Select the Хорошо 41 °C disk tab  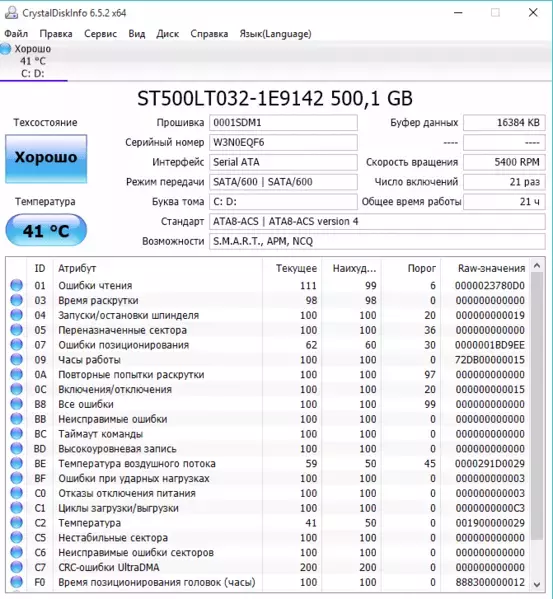(x=34, y=61)
